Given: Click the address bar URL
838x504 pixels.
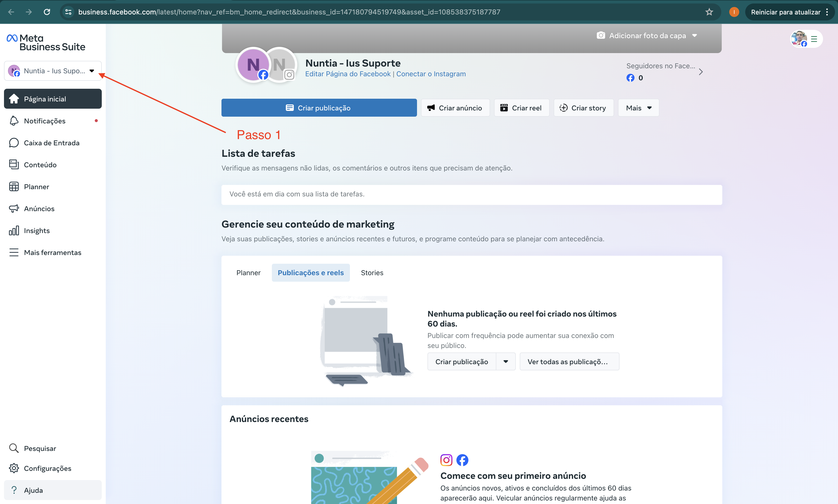Looking at the screenshot, I should [x=289, y=12].
